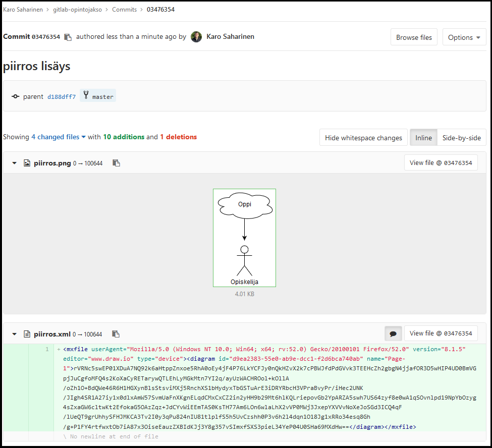Open the parent commit d188dff7

62,96
